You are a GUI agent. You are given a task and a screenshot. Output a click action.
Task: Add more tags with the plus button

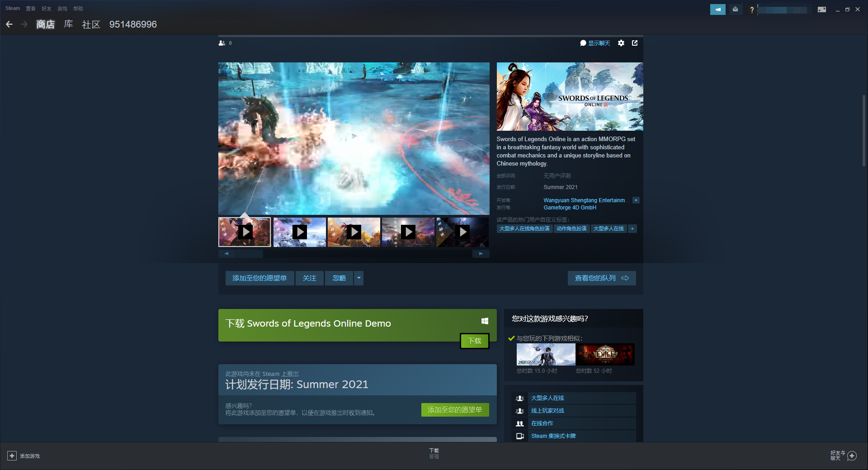pyautogui.click(x=632, y=229)
